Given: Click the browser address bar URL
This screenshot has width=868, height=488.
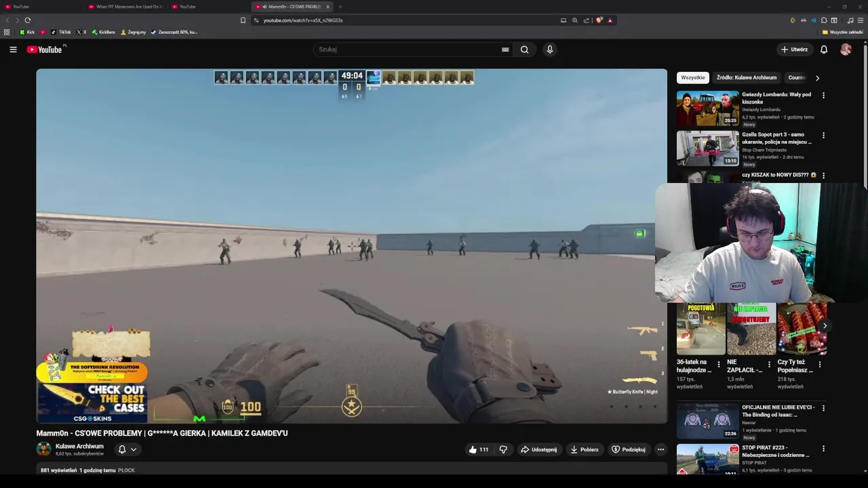Looking at the screenshot, I should 303,20.
